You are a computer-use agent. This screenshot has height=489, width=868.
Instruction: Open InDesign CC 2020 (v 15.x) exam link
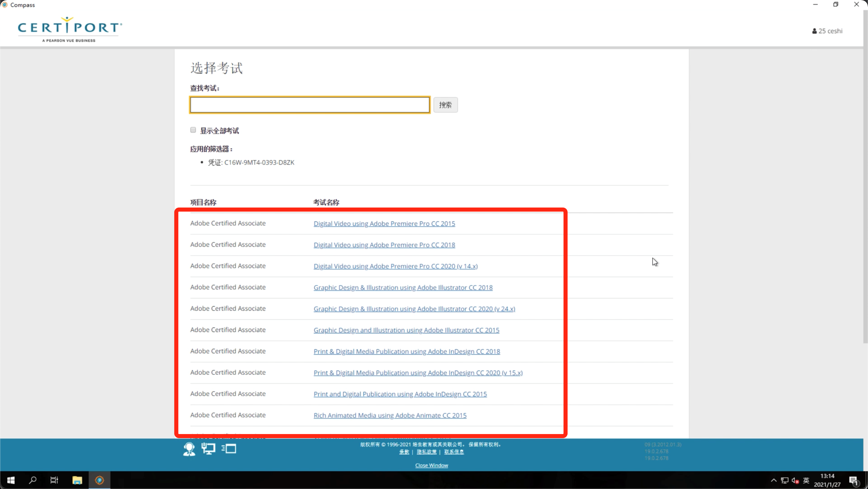(x=418, y=373)
